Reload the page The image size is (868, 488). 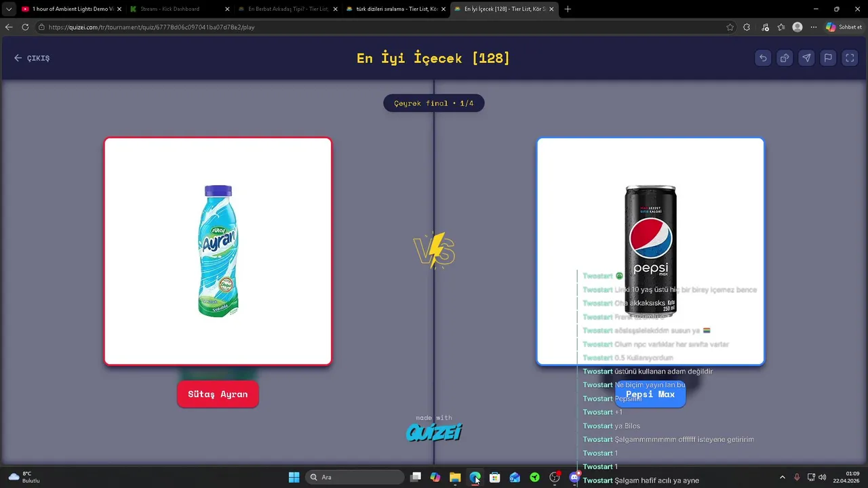25,27
